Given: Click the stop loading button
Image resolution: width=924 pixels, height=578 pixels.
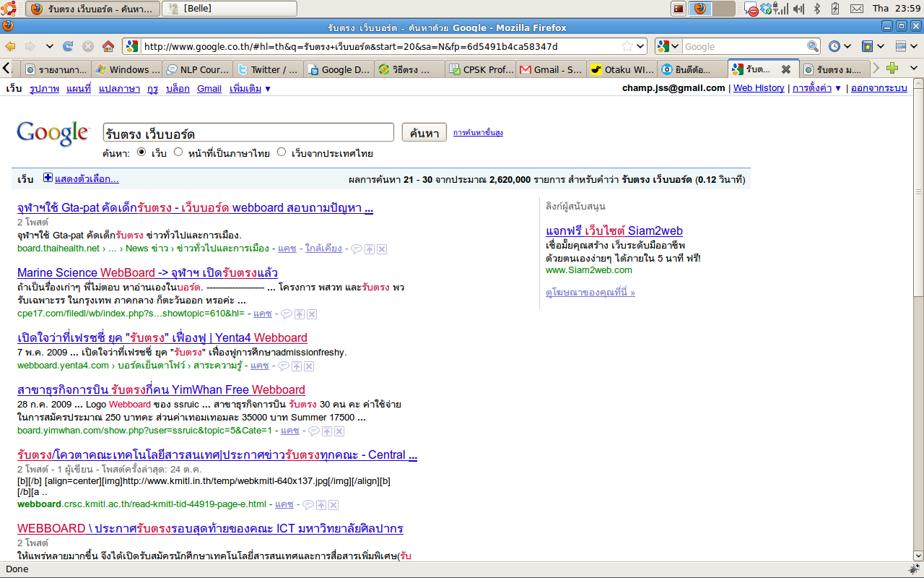Looking at the screenshot, I should (88, 46).
